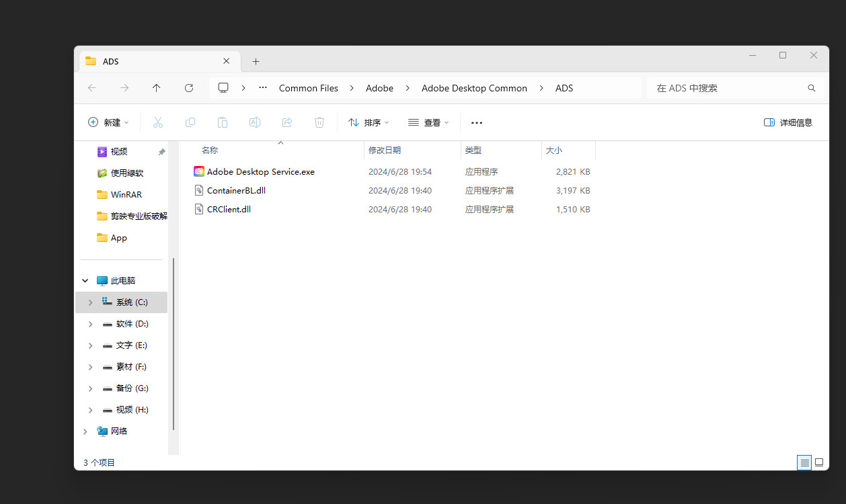Click the navigation pane scrollbar
The height and width of the screenshot is (504, 846).
[x=174, y=344]
